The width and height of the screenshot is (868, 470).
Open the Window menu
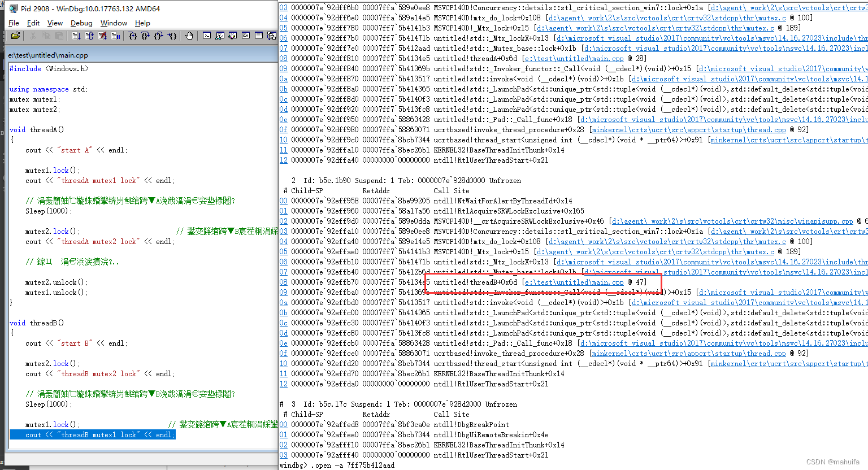coord(114,23)
